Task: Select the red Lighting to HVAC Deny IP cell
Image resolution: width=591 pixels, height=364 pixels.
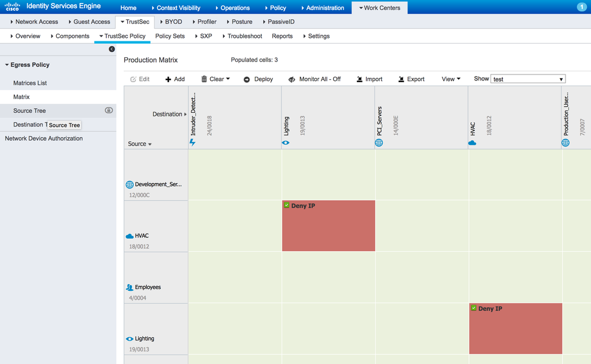Action: coord(516,329)
